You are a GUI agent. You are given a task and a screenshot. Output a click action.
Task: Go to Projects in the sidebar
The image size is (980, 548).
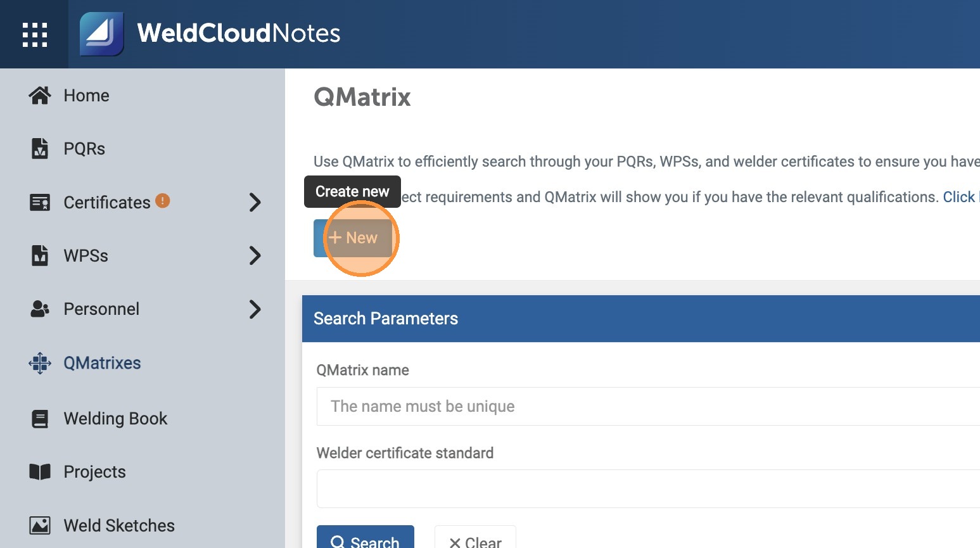click(94, 472)
